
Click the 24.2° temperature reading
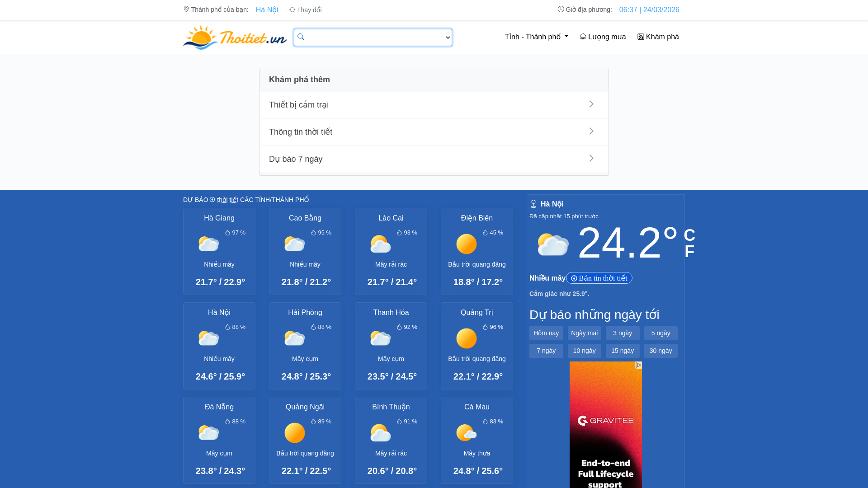(x=628, y=243)
